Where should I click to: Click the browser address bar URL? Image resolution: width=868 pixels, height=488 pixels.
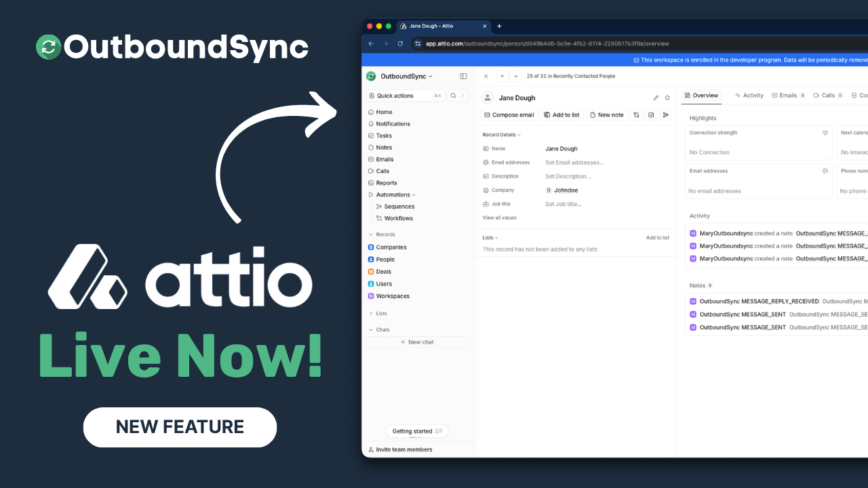tap(547, 44)
